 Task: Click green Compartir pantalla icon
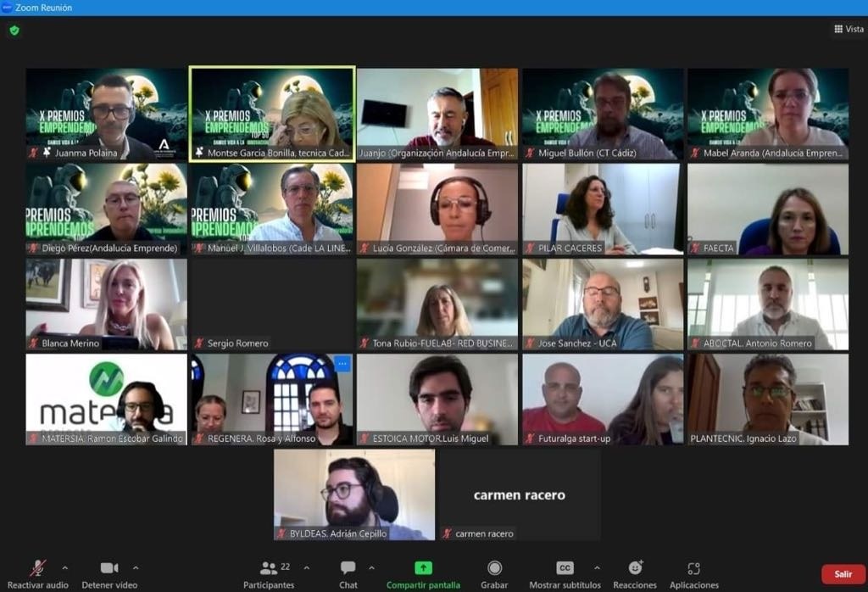tap(424, 568)
